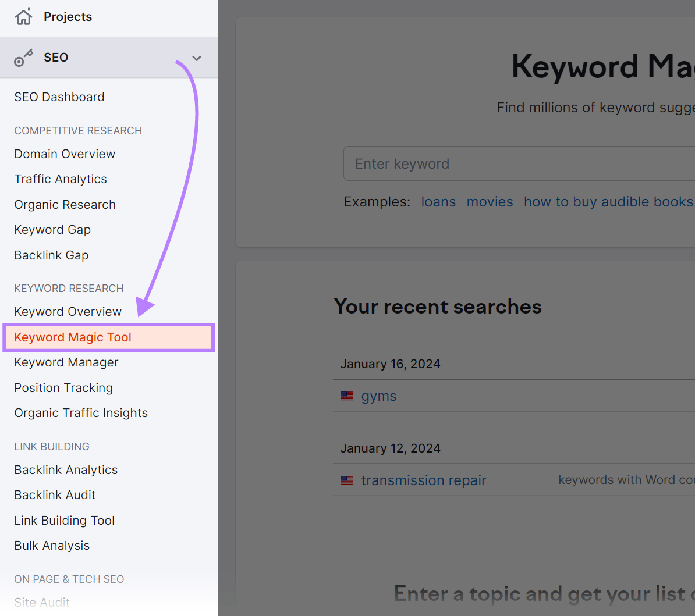Open the Backlink Gap tool
Screen dimensions: 695x616
pyautogui.click(x=51, y=255)
